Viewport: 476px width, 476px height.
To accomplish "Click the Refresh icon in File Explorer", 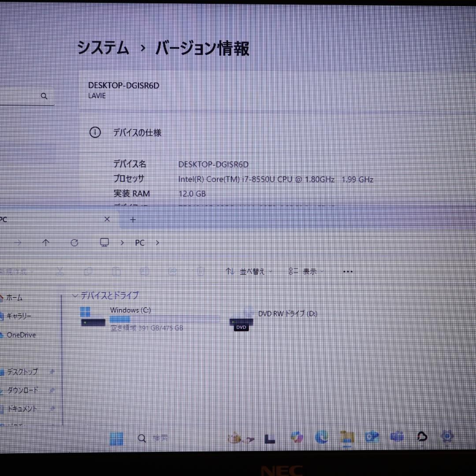I will [74, 243].
